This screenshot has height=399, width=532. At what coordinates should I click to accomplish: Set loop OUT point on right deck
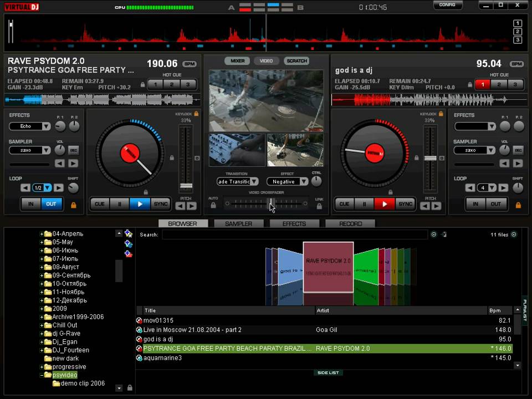click(x=495, y=204)
